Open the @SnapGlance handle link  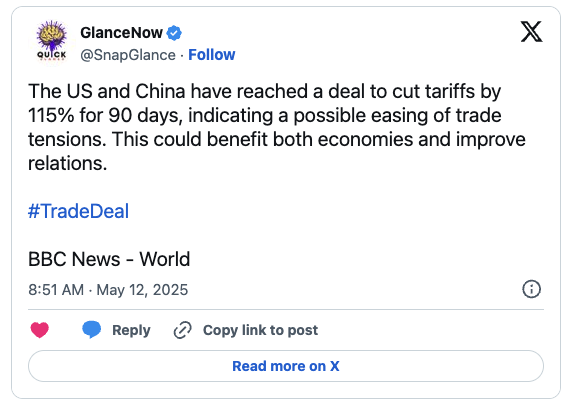[x=128, y=55]
